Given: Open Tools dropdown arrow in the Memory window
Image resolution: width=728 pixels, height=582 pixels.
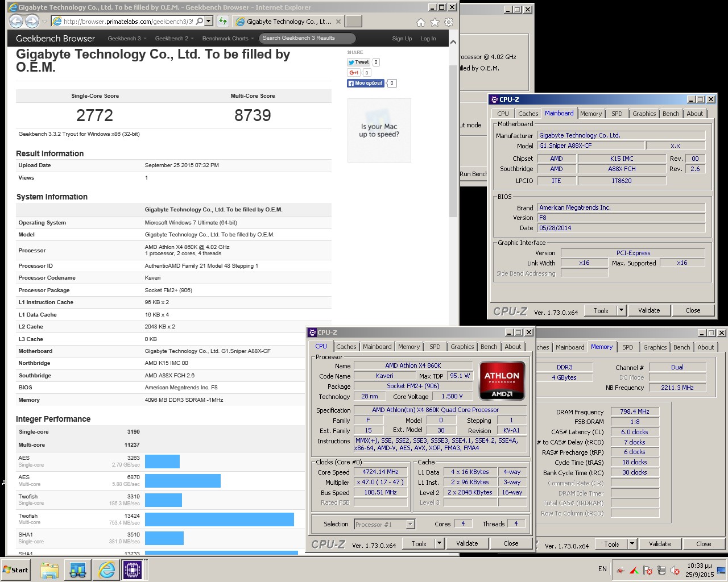Looking at the screenshot, I should (632, 544).
